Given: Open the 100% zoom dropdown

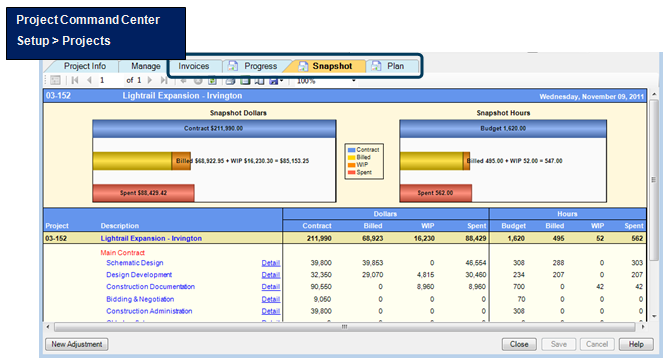Looking at the screenshot, I should (326, 81).
